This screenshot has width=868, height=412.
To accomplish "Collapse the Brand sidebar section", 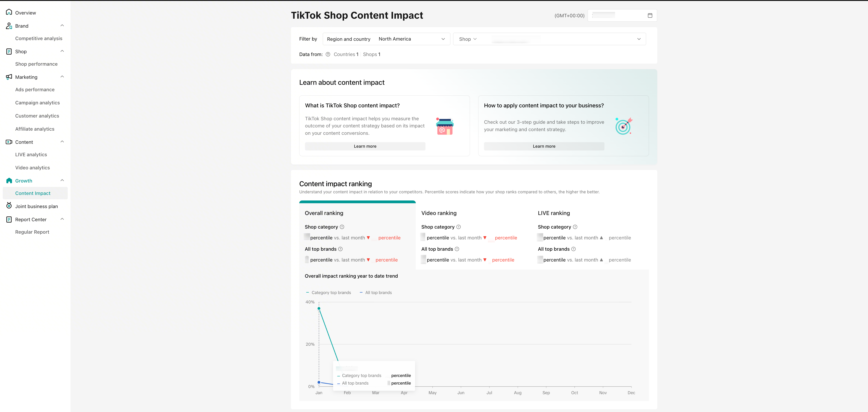I will 62,26.
